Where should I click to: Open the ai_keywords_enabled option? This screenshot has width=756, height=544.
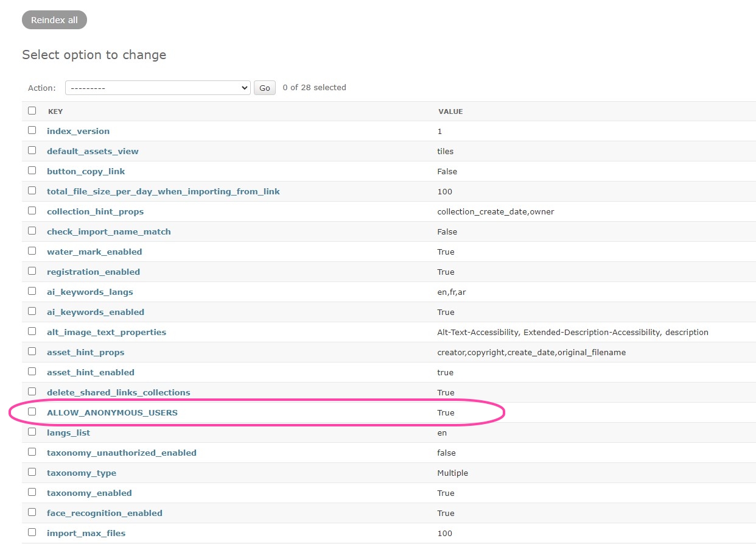point(96,312)
